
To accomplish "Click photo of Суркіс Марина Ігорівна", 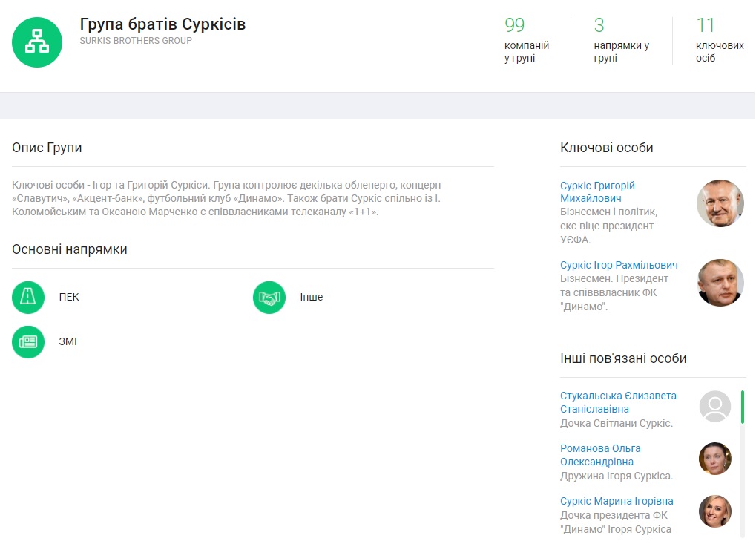I will pos(715,511).
